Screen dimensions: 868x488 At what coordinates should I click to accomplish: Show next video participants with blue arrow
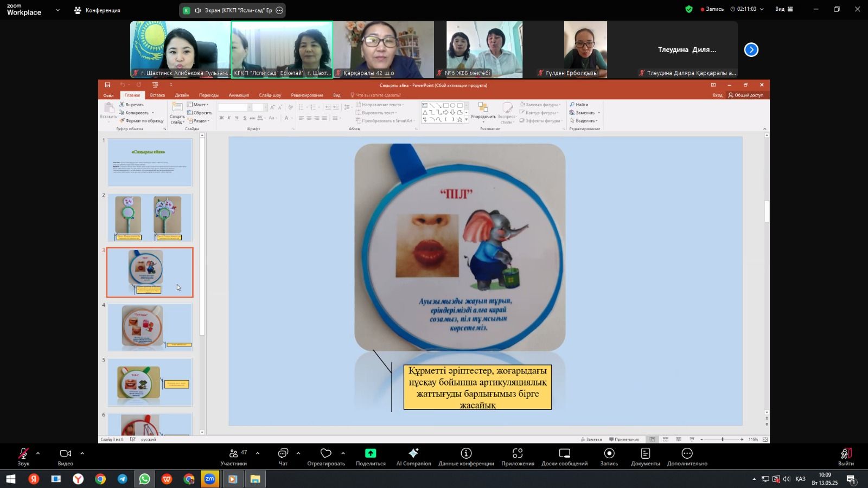pyautogui.click(x=751, y=50)
